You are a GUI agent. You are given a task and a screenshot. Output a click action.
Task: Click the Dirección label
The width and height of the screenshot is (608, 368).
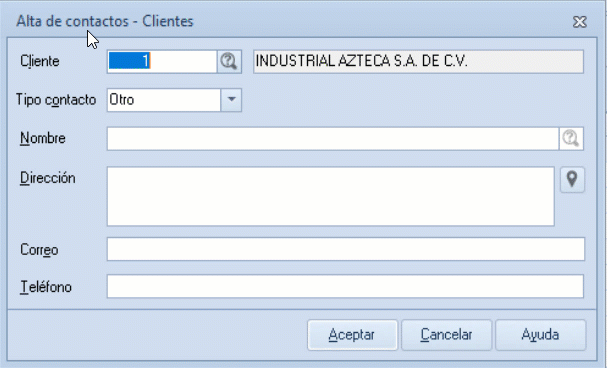coord(48,178)
